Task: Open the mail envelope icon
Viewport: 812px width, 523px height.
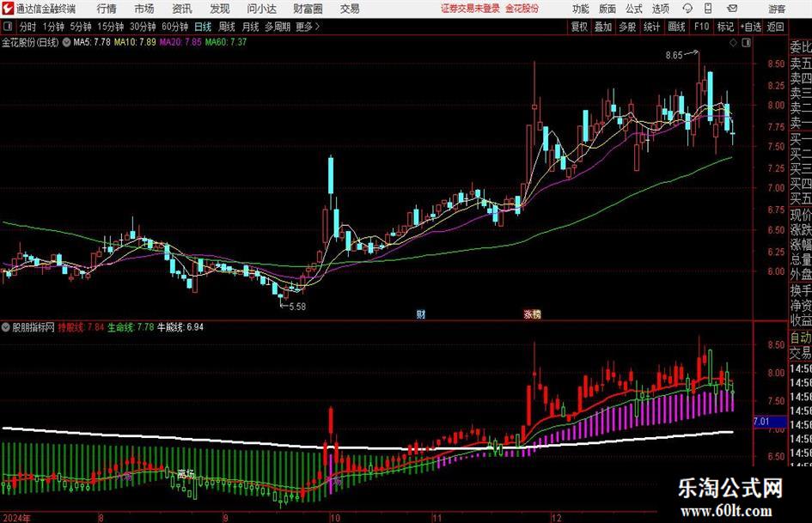Action: tap(732, 9)
